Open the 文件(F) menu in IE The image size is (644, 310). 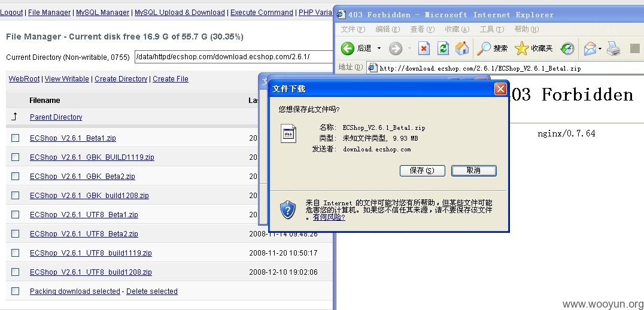[353, 29]
